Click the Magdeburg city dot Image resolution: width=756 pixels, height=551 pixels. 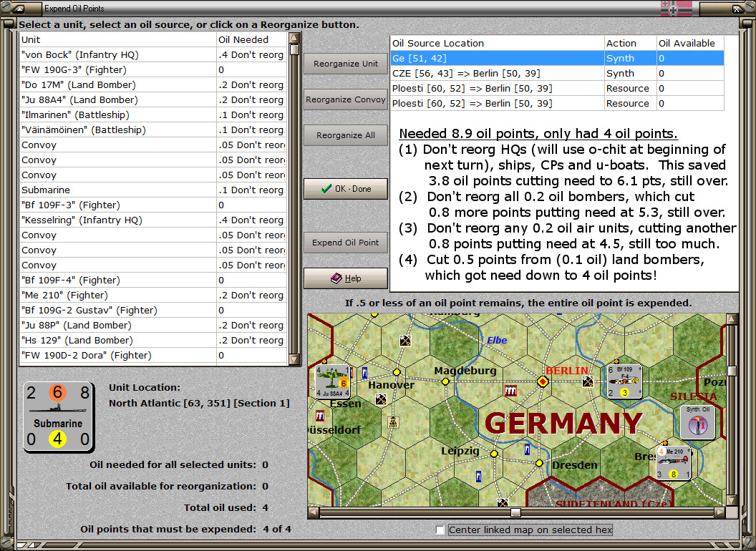click(445, 381)
